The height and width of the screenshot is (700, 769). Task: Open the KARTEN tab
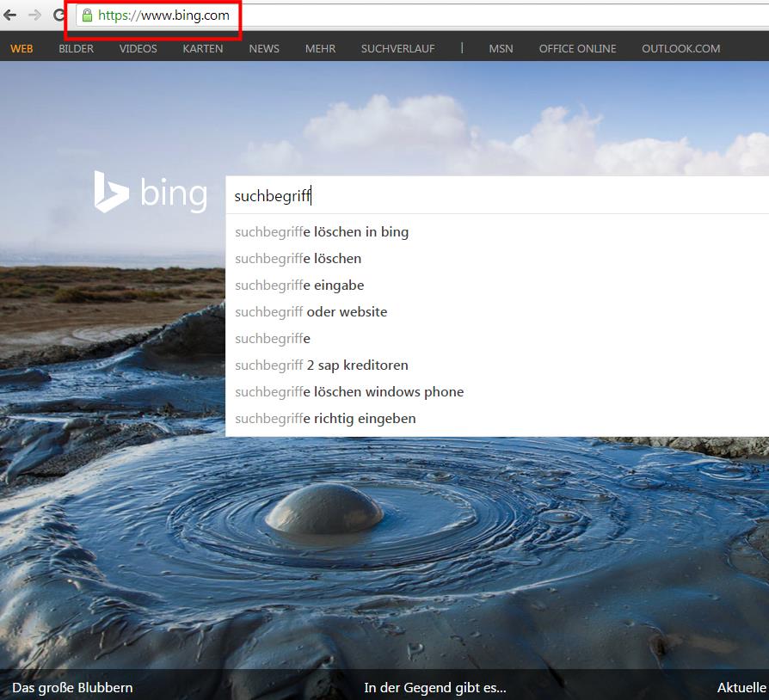(x=203, y=48)
